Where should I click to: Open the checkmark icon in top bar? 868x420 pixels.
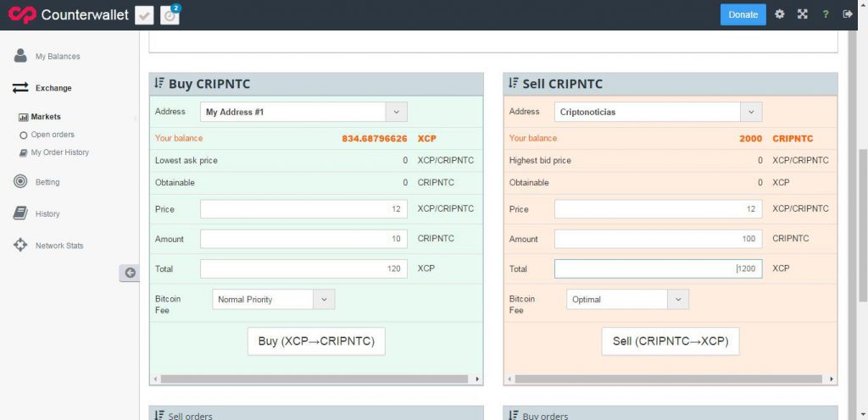144,15
